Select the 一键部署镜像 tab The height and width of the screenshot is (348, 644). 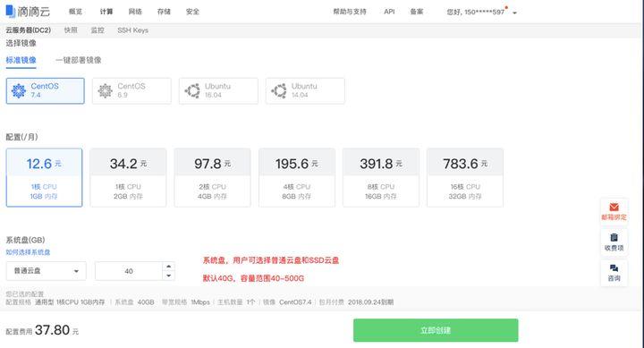[x=79, y=60]
